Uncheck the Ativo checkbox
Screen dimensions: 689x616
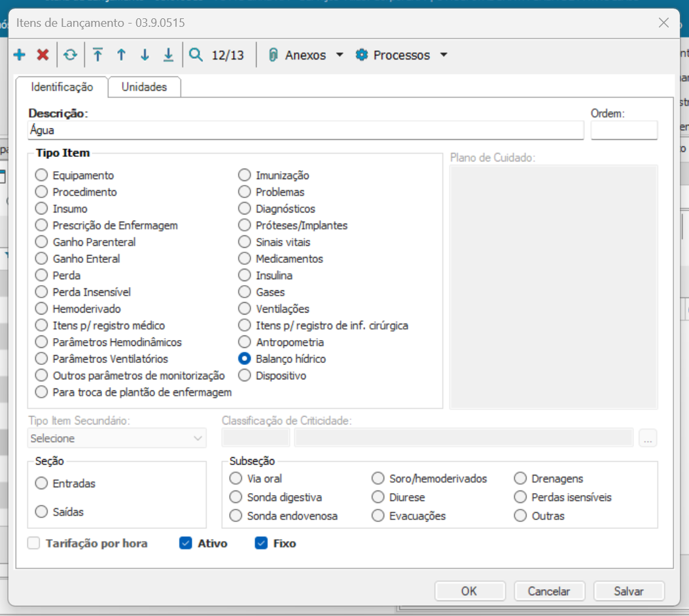(x=185, y=543)
